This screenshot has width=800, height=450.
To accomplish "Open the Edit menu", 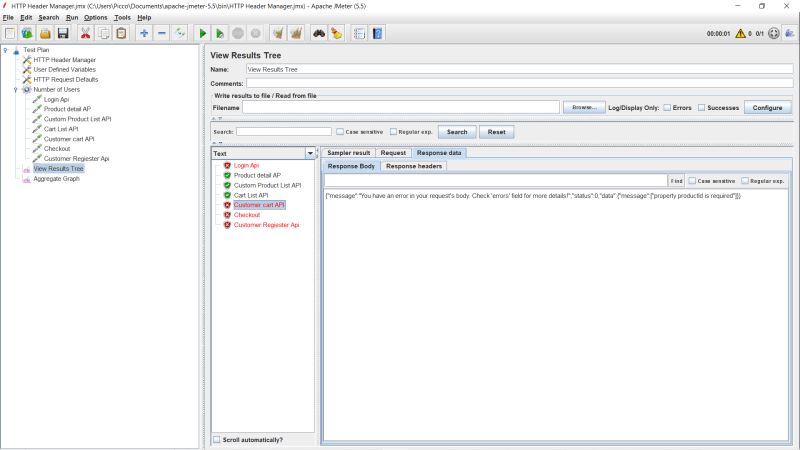I will click(26, 17).
